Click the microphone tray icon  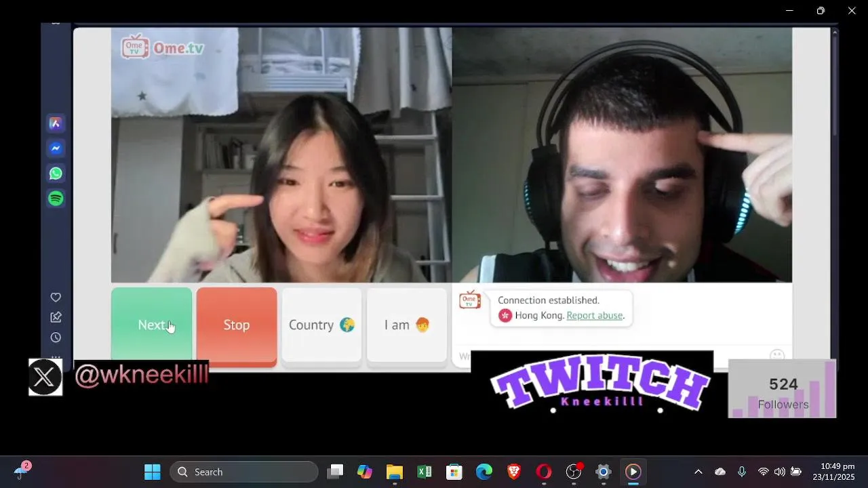tap(742, 472)
